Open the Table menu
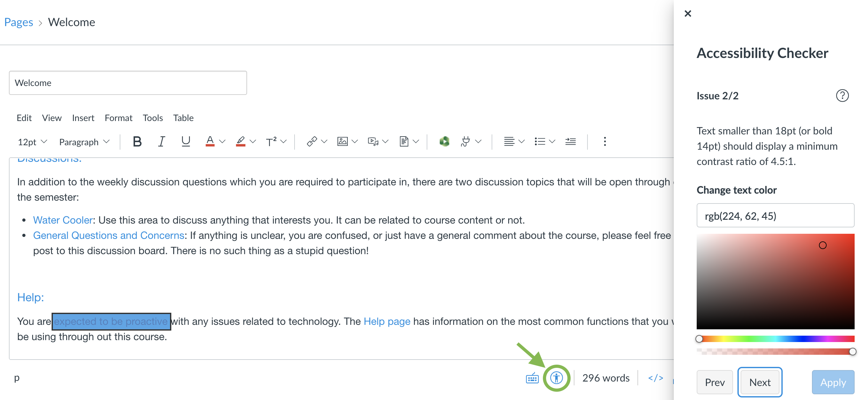 [183, 118]
